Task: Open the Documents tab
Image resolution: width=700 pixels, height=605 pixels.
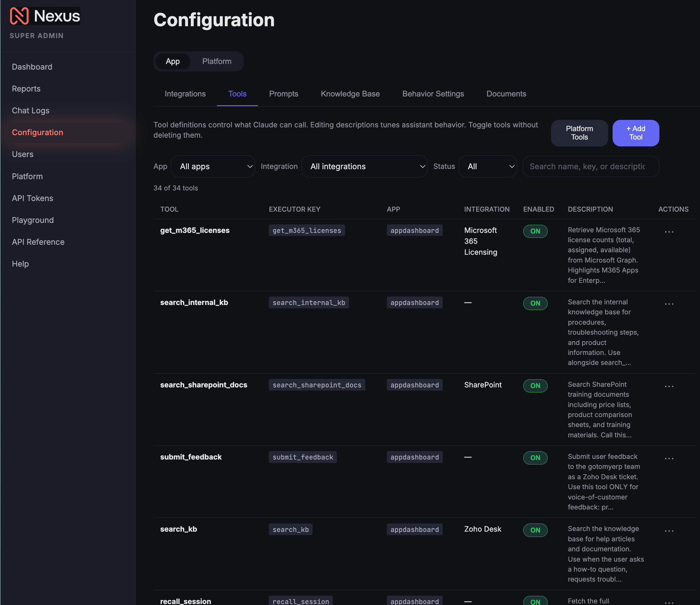Action: point(506,94)
